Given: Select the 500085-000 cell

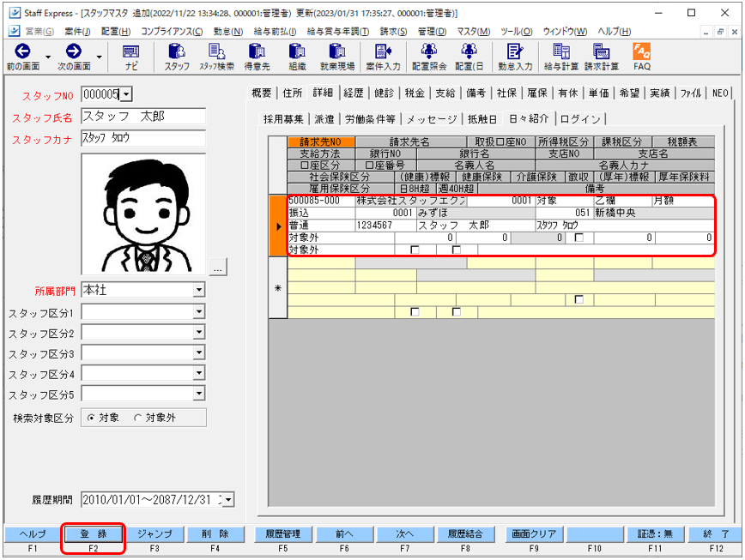Looking at the screenshot, I should coord(321,201).
